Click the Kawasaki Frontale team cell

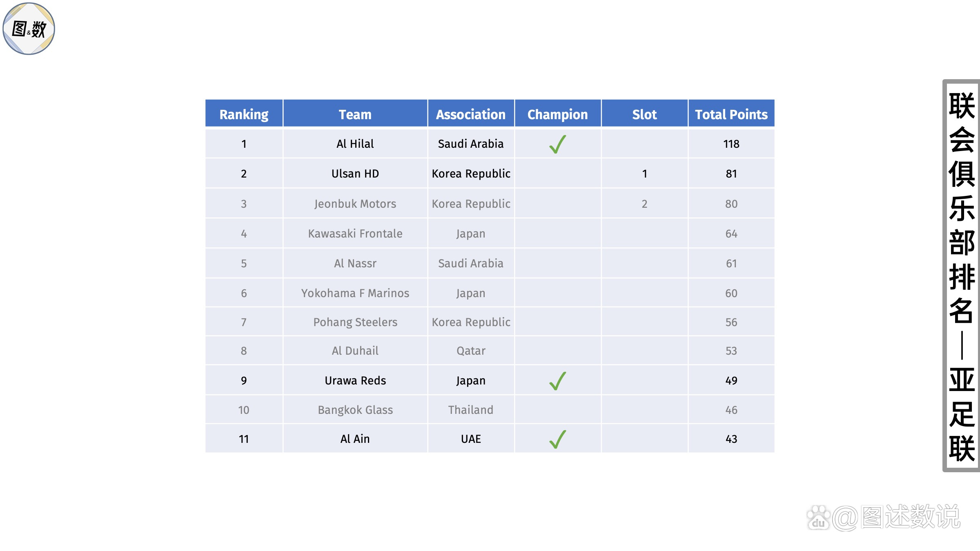pyautogui.click(x=355, y=233)
